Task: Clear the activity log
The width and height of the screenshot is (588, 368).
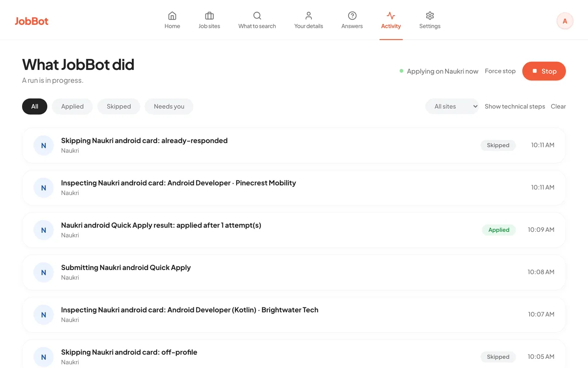Action: tap(558, 106)
